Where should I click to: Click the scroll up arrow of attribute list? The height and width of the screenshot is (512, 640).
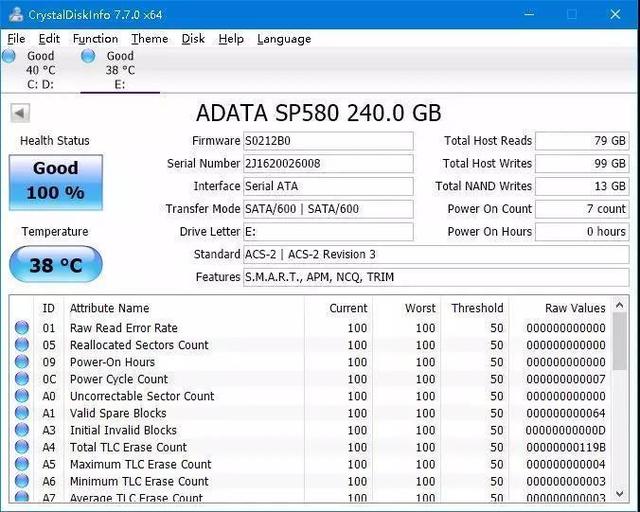coord(620,305)
